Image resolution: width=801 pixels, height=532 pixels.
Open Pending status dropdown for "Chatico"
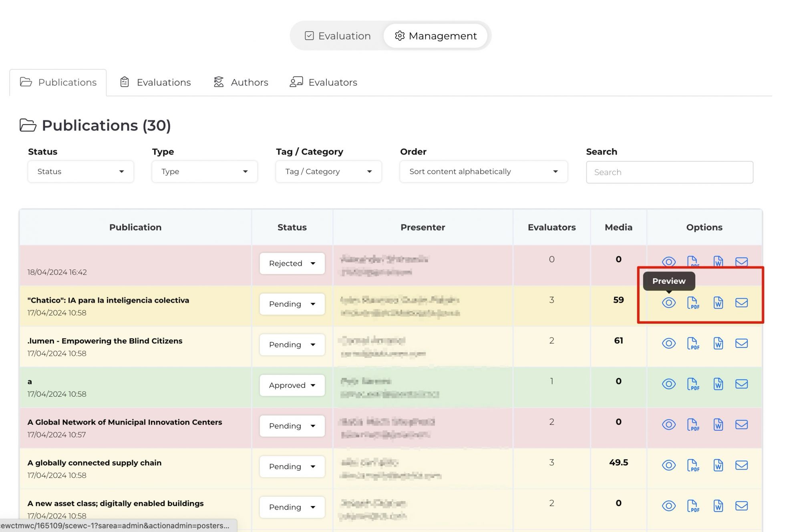pos(292,304)
